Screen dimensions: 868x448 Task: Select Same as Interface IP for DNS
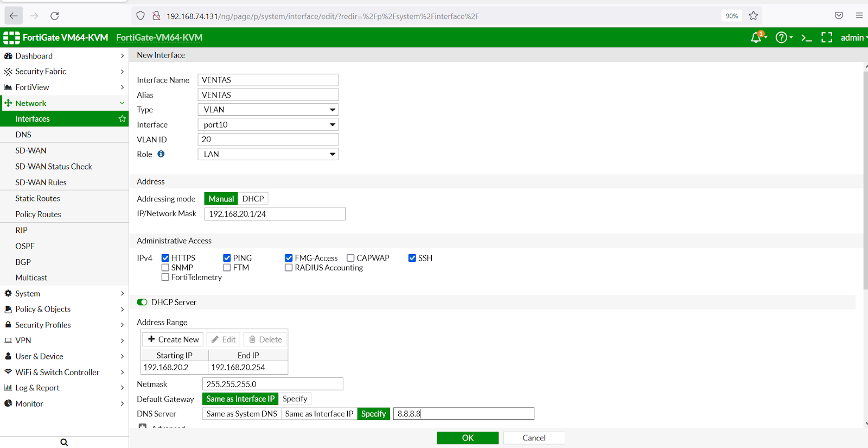pyautogui.click(x=319, y=414)
